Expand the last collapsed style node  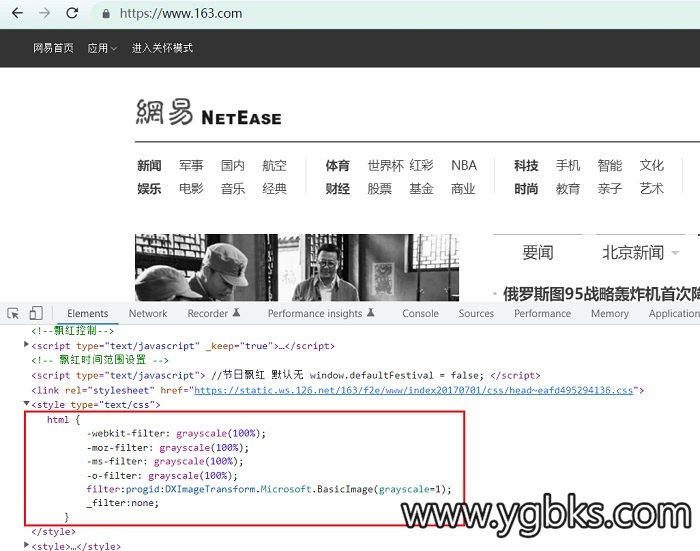coord(26,545)
